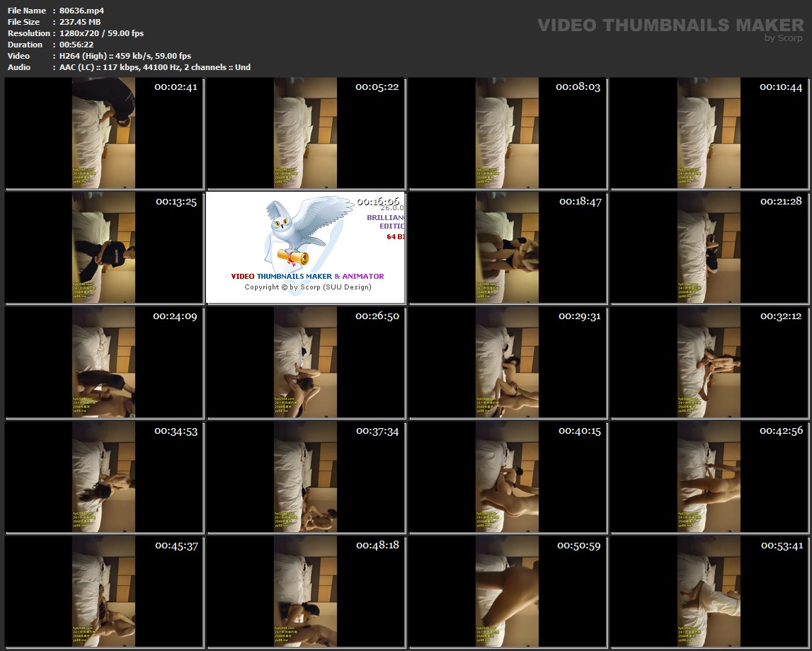
Task: Click the H264 (High) video codec line
Action: click(125, 56)
